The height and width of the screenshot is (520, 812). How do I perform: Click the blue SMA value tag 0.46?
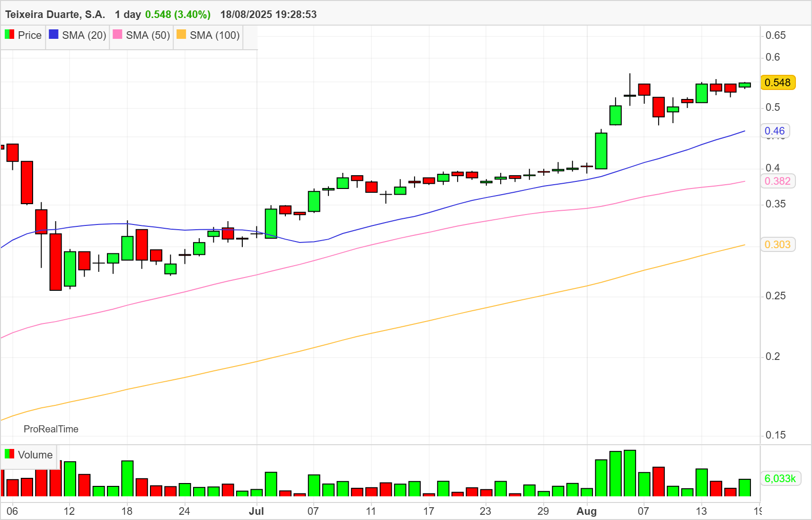click(x=775, y=131)
